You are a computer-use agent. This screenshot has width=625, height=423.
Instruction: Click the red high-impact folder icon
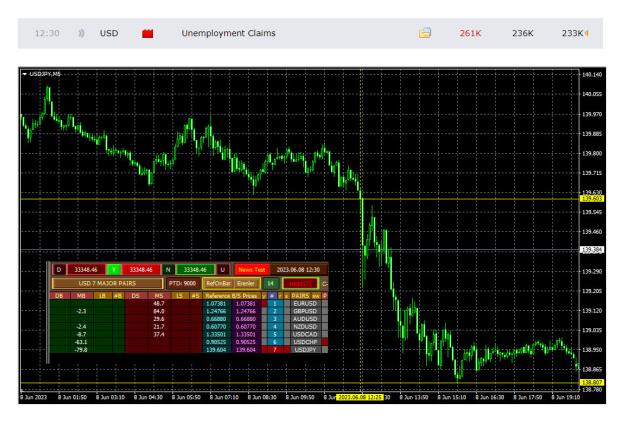147,33
